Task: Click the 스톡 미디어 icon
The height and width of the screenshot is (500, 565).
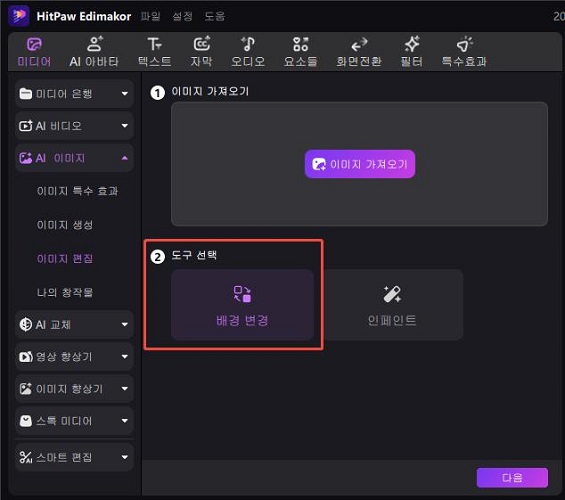Action: (26, 421)
